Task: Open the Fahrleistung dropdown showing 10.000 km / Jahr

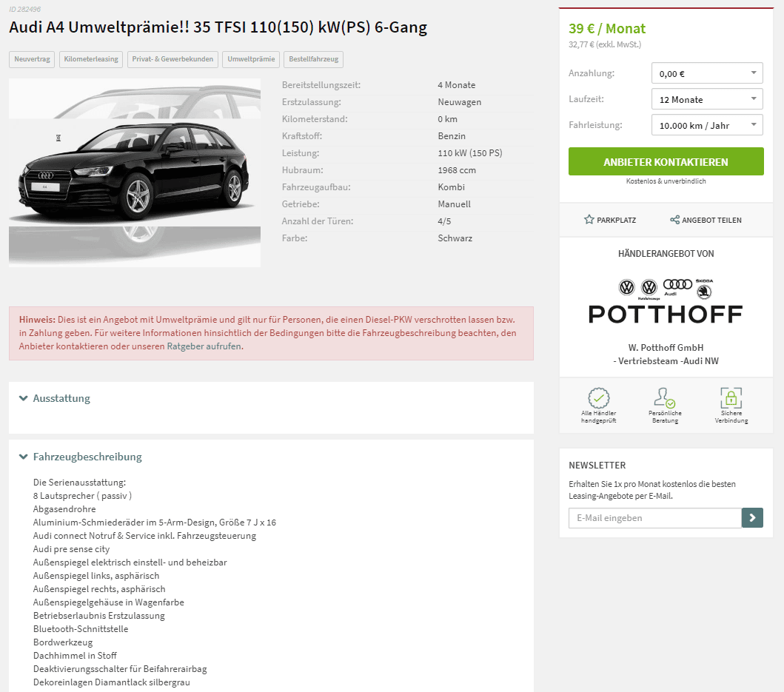Action: point(707,125)
